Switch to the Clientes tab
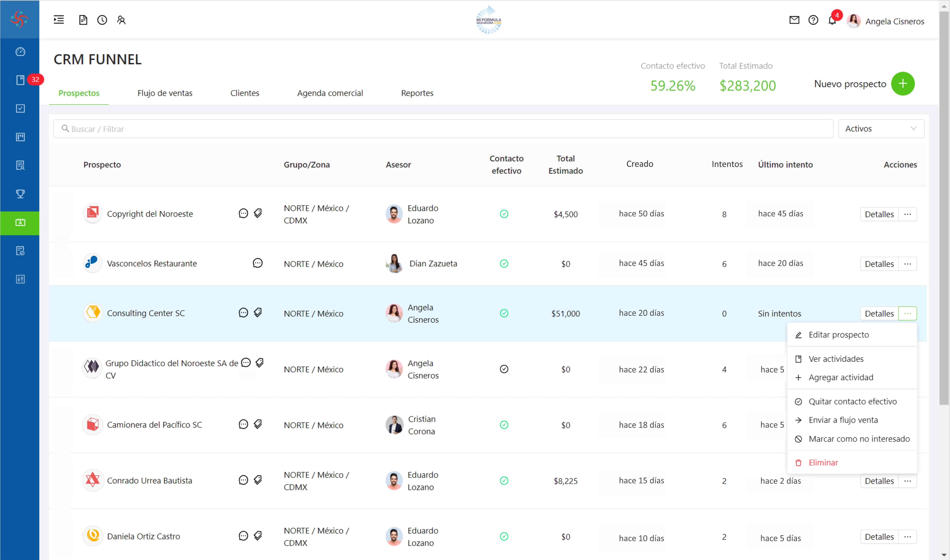 pos(245,93)
